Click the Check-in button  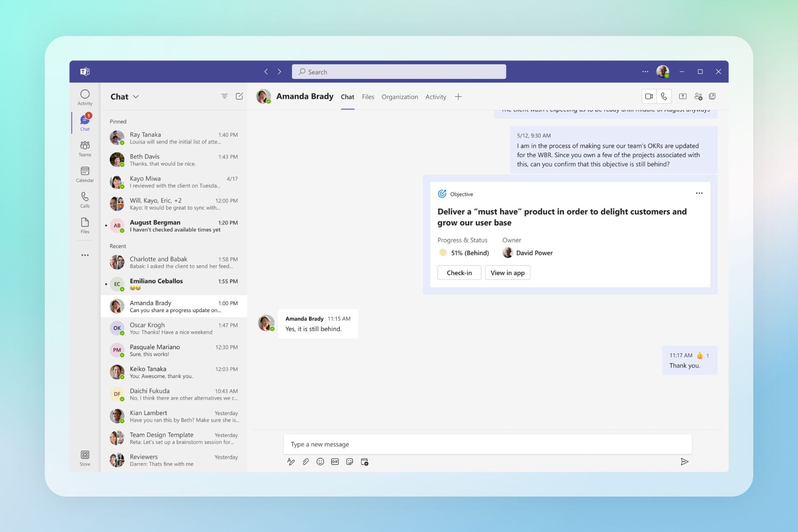point(459,273)
